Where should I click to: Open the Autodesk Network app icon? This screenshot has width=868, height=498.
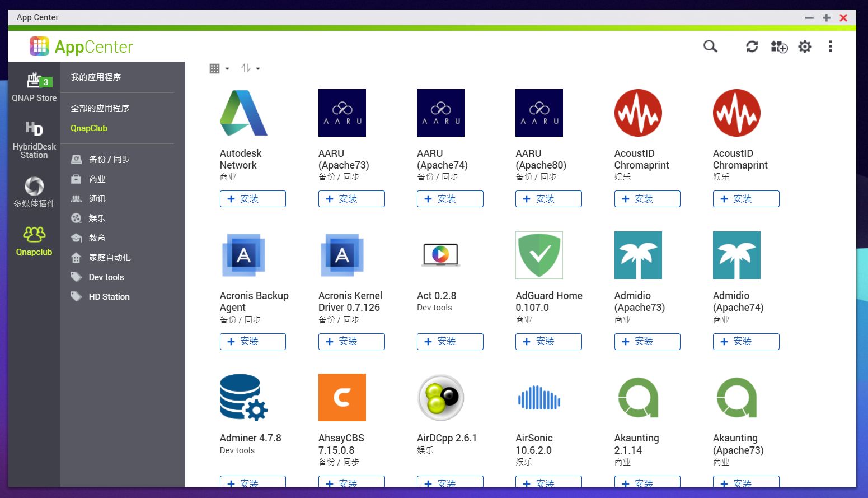243,113
